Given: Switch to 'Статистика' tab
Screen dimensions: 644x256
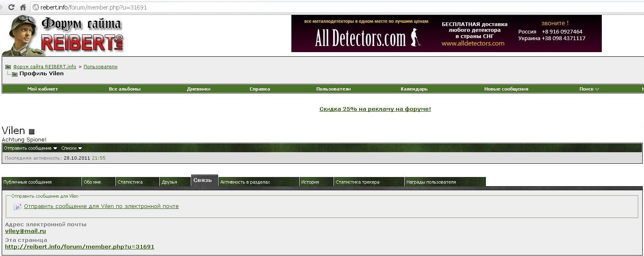Looking at the screenshot, I should pos(137,182).
